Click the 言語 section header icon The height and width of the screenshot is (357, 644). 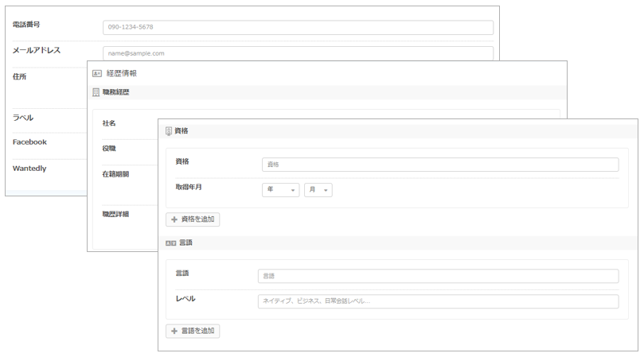[170, 243]
